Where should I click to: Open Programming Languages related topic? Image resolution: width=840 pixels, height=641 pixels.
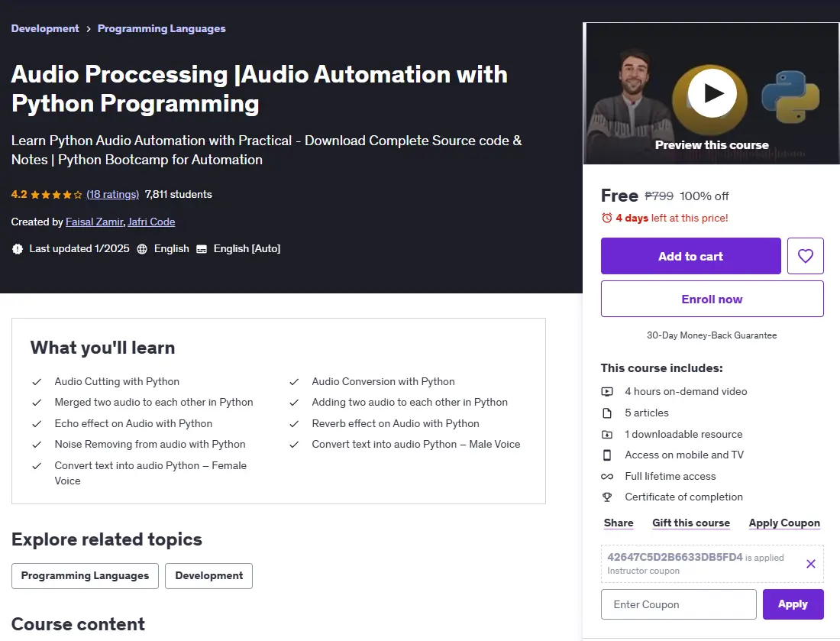[85, 575]
